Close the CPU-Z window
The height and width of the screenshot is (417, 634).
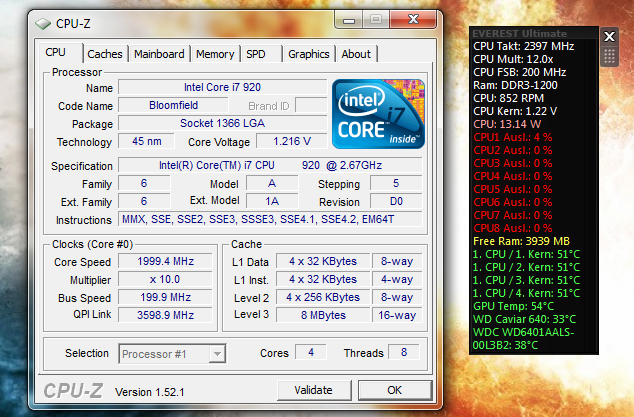413,20
